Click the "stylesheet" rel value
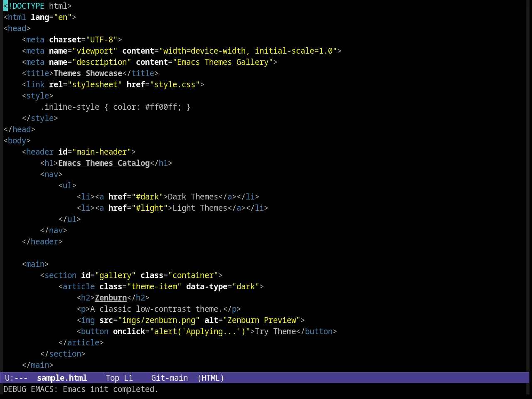The height and width of the screenshot is (399, 532). [95, 84]
